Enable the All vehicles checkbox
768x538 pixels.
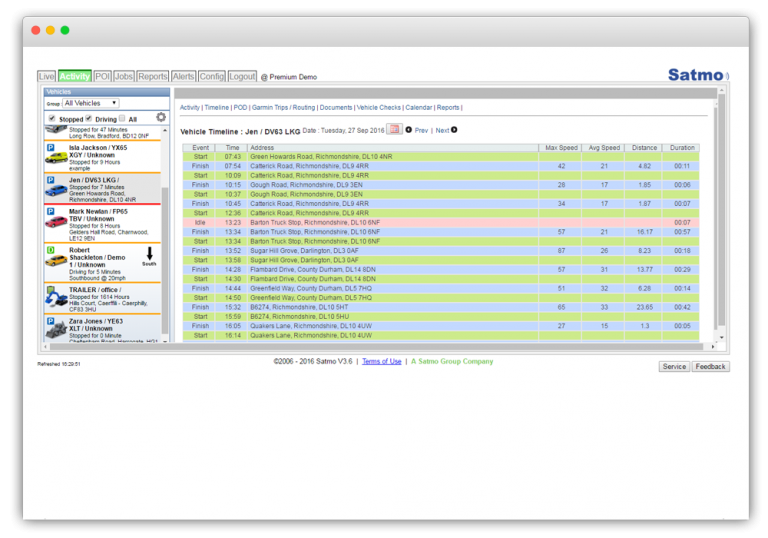(122, 118)
